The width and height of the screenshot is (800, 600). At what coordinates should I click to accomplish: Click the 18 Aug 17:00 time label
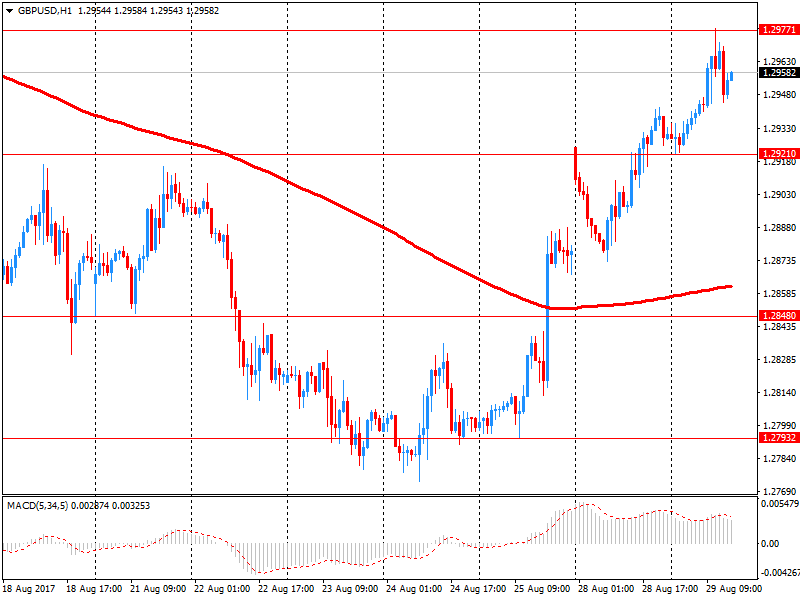(x=94, y=589)
